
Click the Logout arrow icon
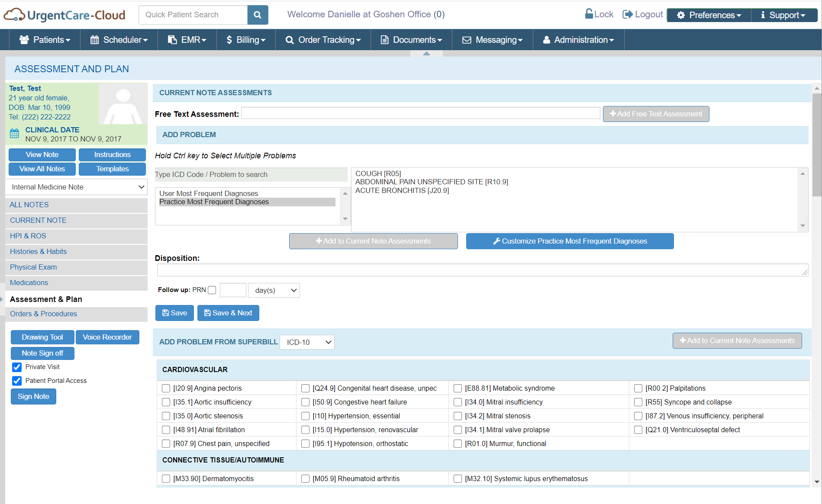pyautogui.click(x=627, y=13)
